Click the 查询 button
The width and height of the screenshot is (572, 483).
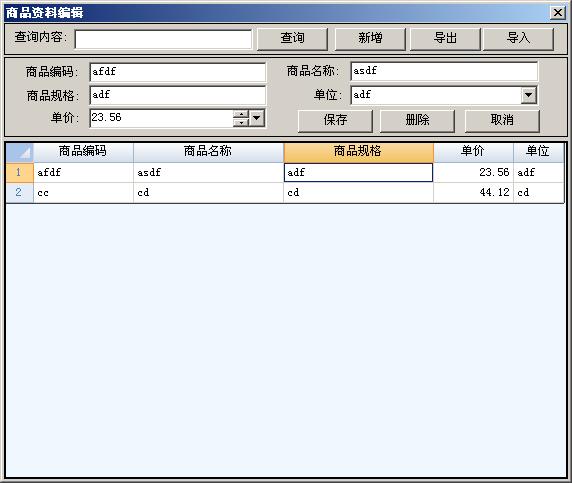click(292, 38)
